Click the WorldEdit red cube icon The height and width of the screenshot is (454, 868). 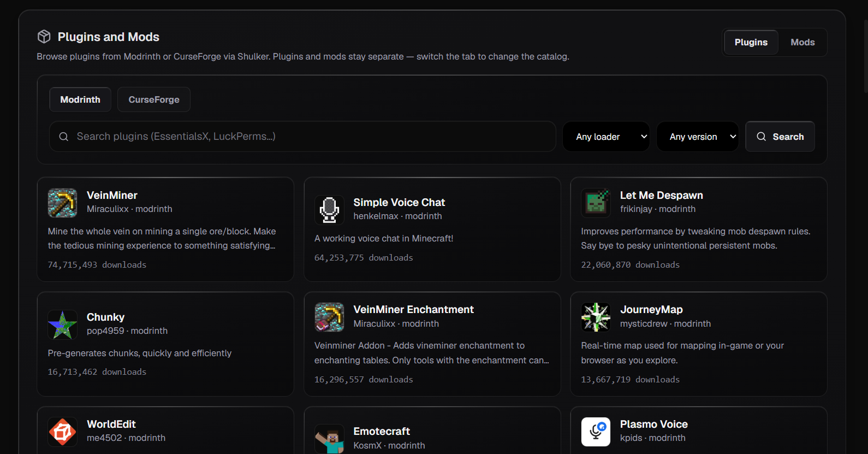coord(62,432)
